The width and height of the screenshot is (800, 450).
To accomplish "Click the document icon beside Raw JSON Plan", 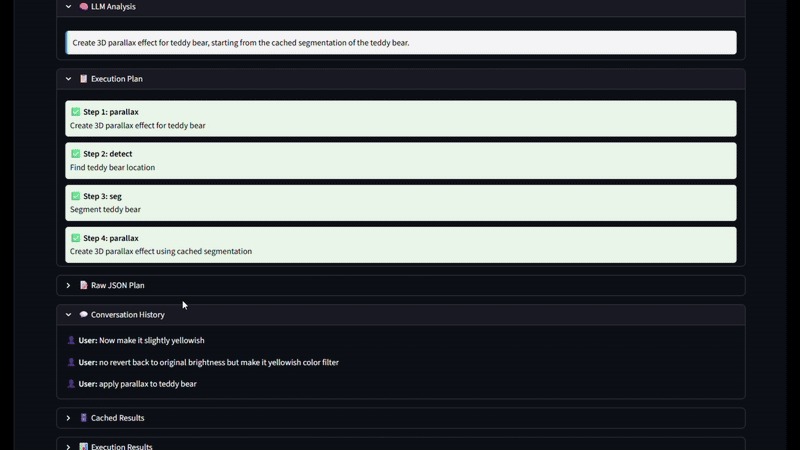I will coord(84,285).
